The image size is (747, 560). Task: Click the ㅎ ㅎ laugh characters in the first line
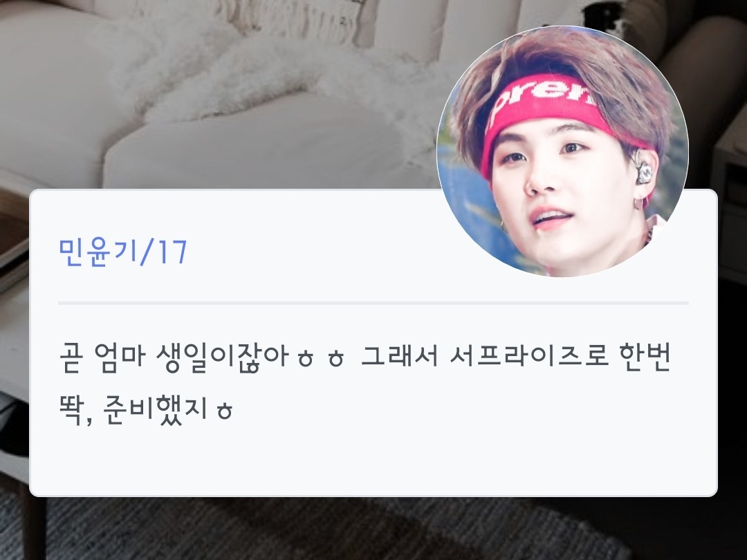(321, 359)
